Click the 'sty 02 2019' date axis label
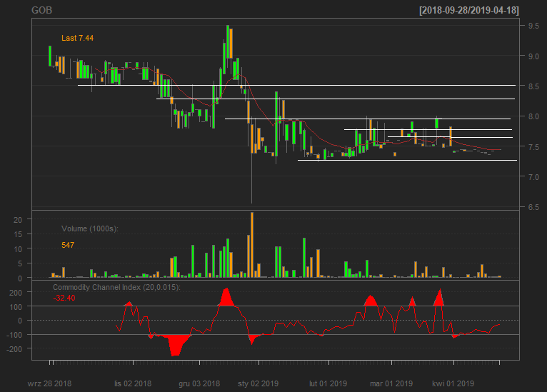Image resolution: width=547 pixels, height=392 pixels. [x=259, y=383]
